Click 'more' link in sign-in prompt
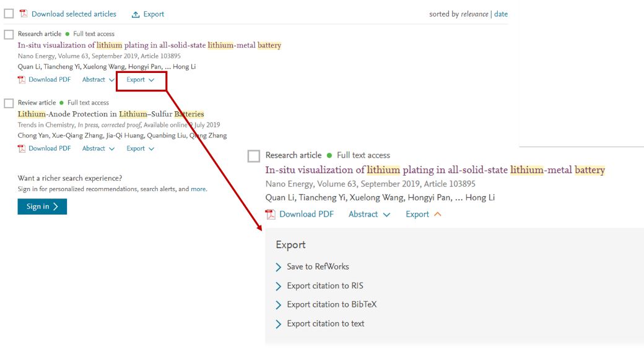 coord(198,189)
